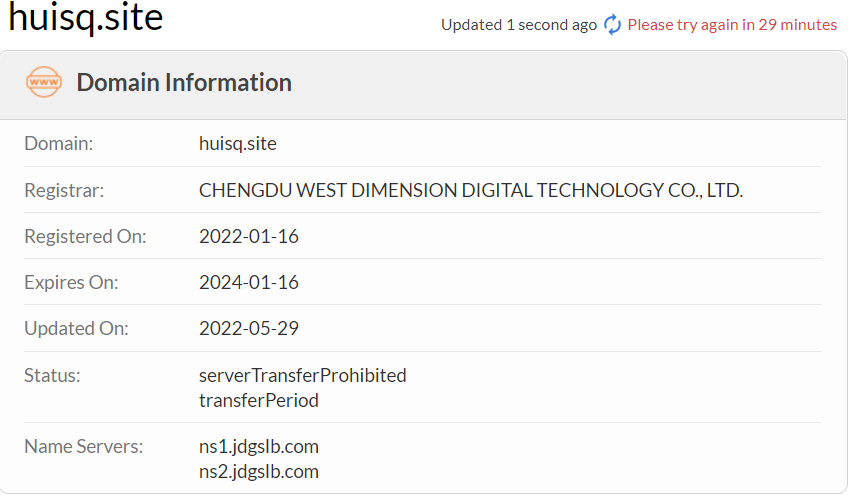Click the ns2.jdgslb.com name server

click(x=259, y=471)
